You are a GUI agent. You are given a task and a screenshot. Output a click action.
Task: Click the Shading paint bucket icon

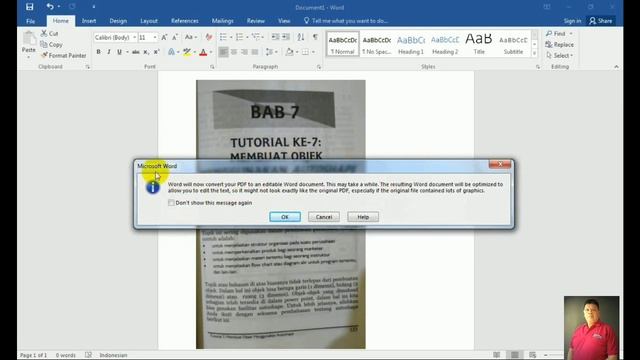[x=289, y=52]
